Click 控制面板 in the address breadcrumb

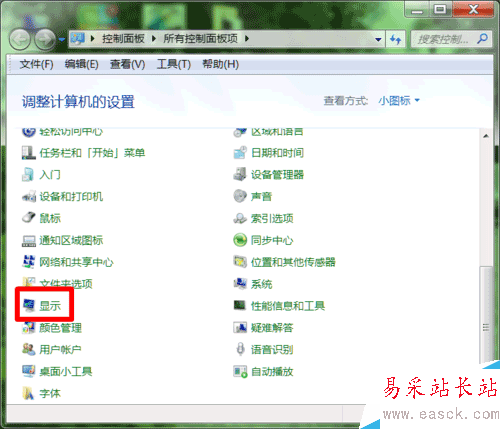point(123,39)
